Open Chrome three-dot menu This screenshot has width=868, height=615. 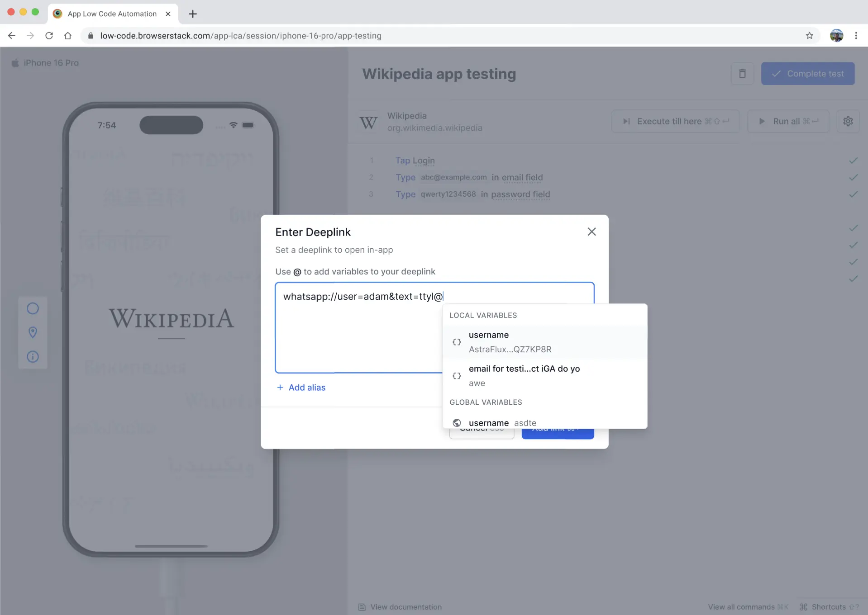coord(856,36)
